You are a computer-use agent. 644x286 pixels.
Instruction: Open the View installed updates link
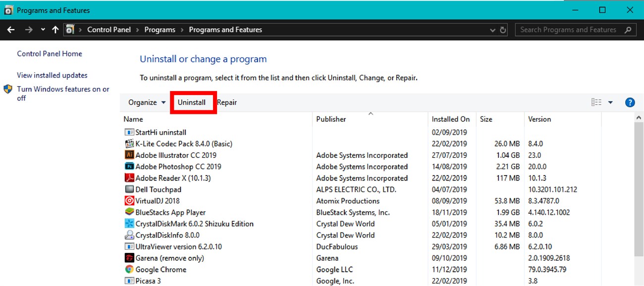click(52, 75)
